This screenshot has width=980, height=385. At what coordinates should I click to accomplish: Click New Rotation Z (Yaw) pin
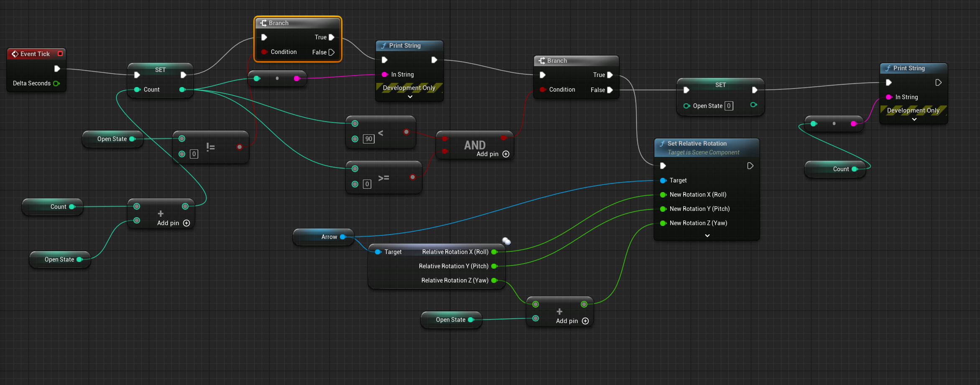point(663,223)
